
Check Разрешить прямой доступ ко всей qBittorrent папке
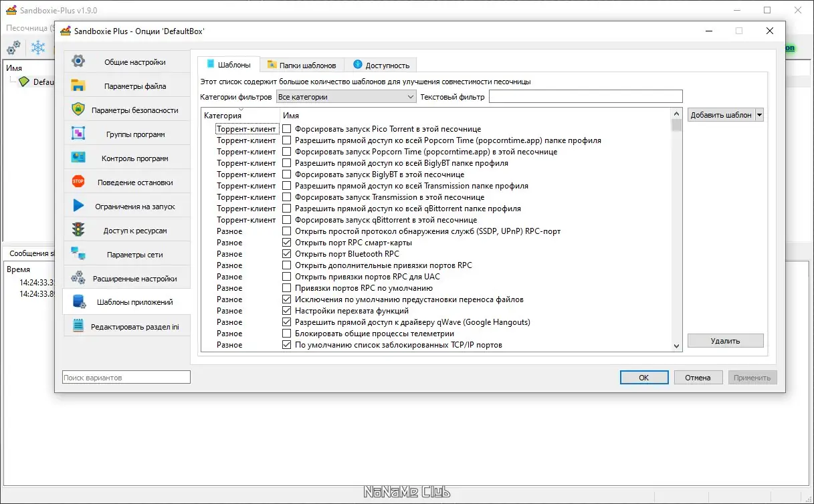287,209
